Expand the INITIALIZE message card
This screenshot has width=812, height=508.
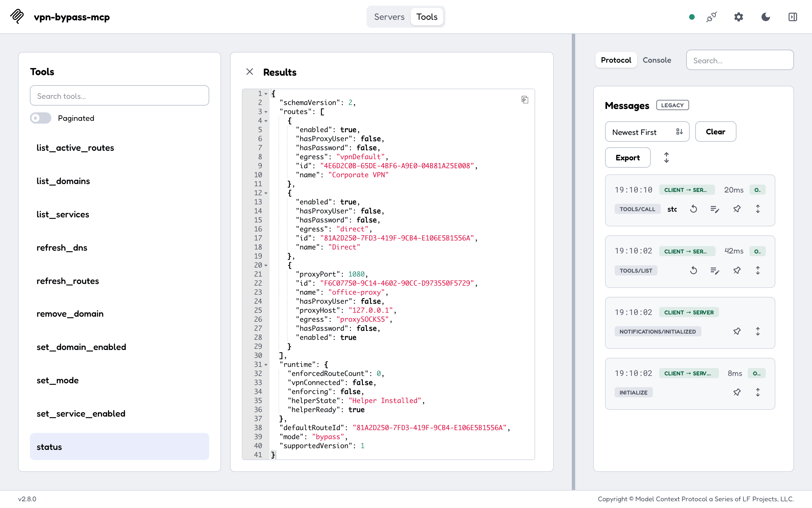point(758,392)
